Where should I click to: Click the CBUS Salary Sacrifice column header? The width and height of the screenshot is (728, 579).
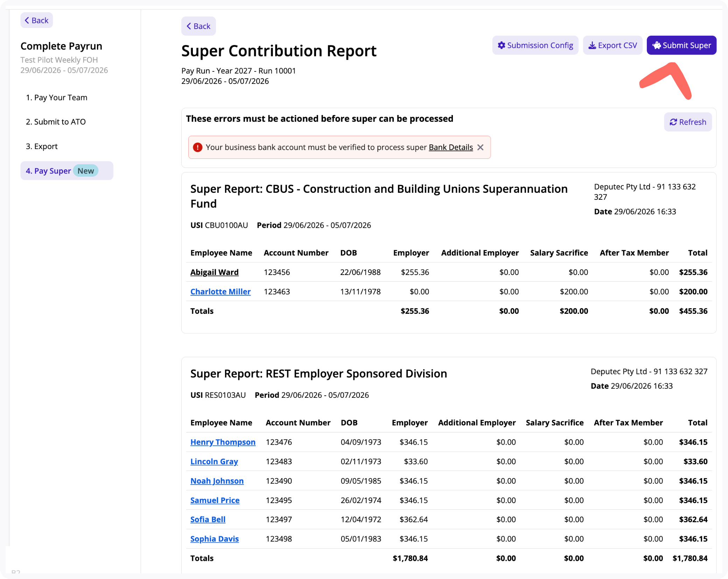(x=559, y=253)
